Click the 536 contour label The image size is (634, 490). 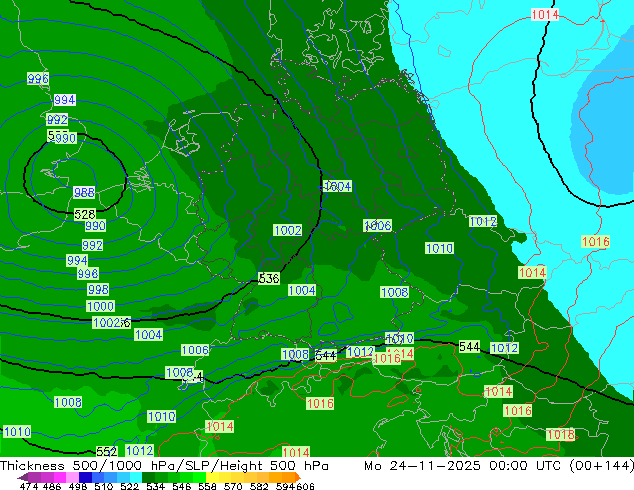pyautogui.click(x=268, y=278)
